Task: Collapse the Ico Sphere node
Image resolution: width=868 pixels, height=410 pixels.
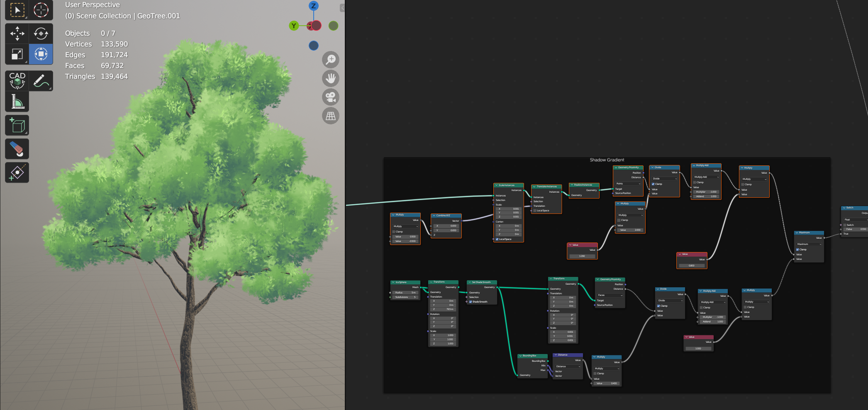Action: point(393,282)
